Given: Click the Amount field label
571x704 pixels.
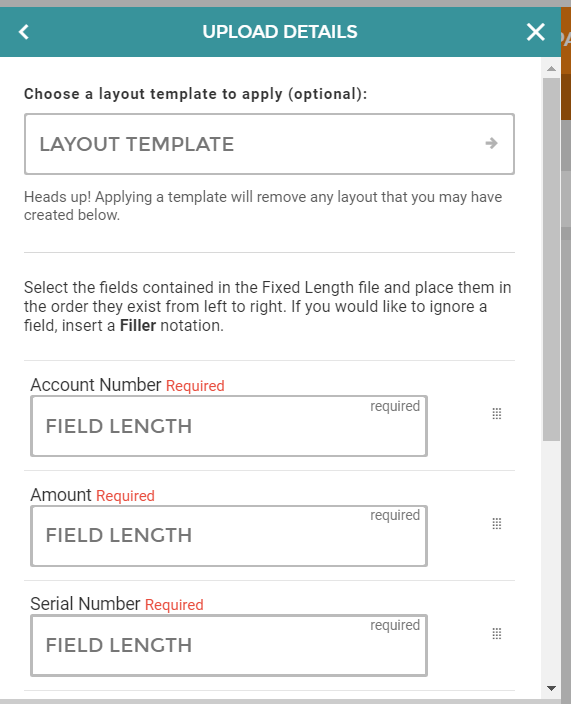Looking at the screenshot, I should pos(61,495).
